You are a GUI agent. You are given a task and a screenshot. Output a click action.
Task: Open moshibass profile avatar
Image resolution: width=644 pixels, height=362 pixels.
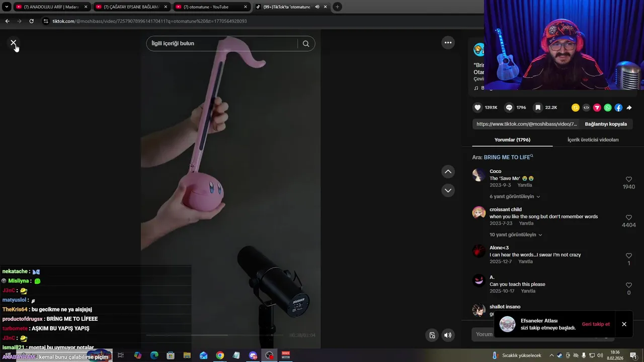tap(478, 49)
